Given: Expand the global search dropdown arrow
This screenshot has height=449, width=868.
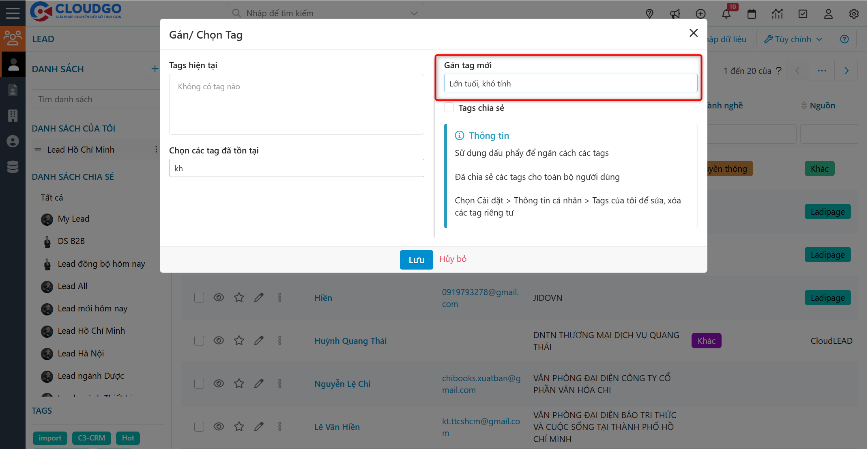Looking at the screenshot, I should pos(414,13).
